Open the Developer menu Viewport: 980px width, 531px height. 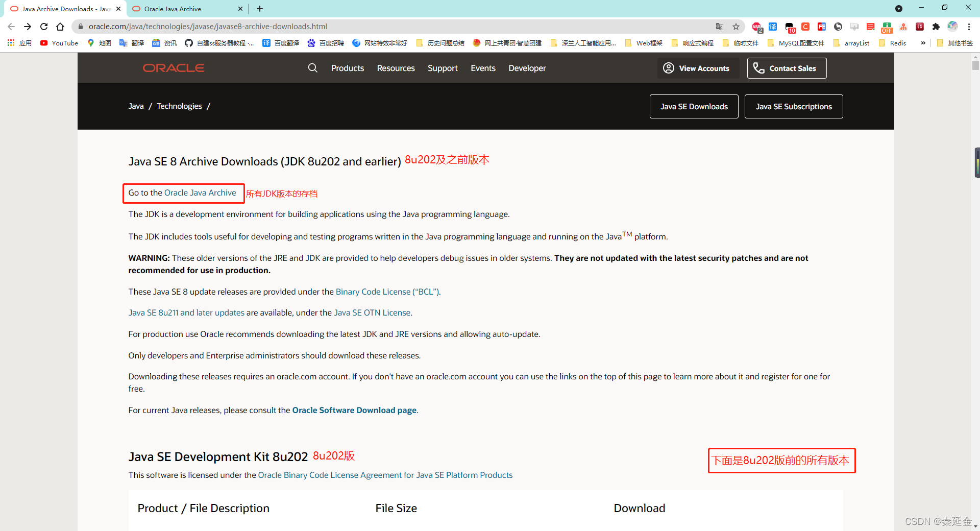(x=527, y=68)
